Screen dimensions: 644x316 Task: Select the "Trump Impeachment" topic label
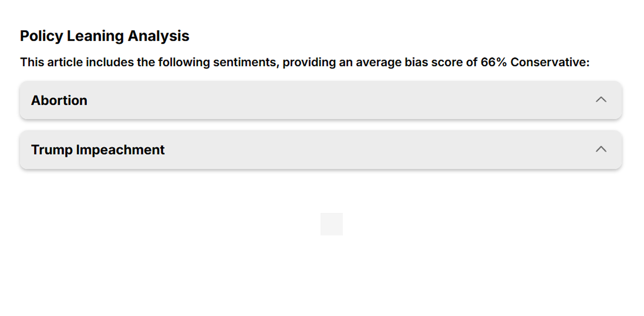98,150
